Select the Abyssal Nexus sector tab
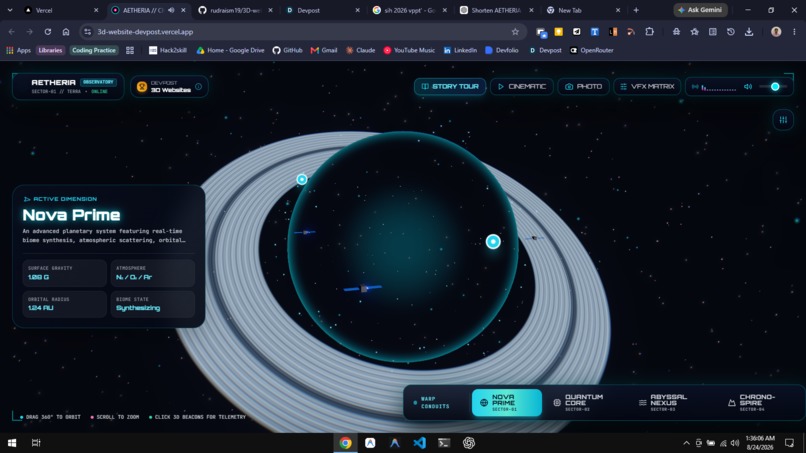Image resolution: width=806 pixels, height=453 pixels. click(665, 403)
